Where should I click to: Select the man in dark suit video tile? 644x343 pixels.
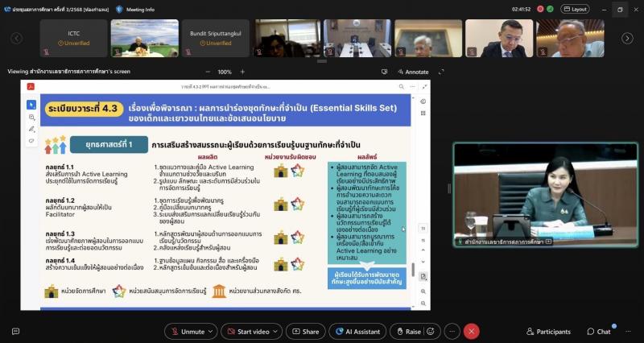(499, 38)
